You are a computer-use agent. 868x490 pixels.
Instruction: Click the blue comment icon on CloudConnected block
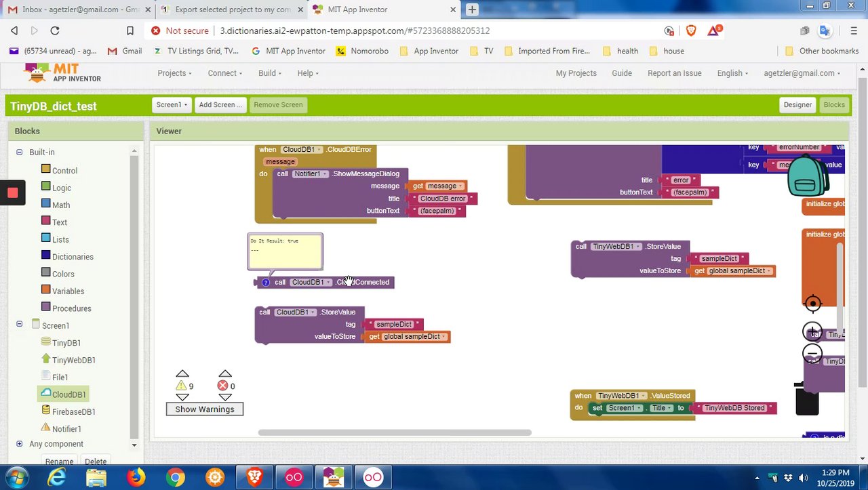(266, 282)
